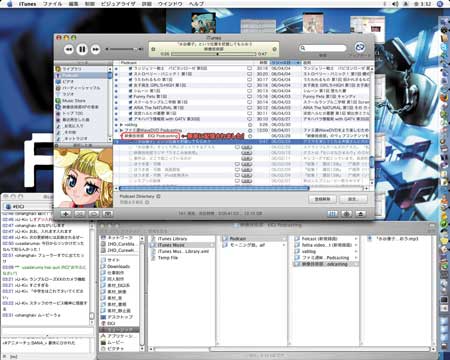Open ビジュアライザ menu in menu bar
450x360 pixels.
pyautogui.click(x=117, y=4)
